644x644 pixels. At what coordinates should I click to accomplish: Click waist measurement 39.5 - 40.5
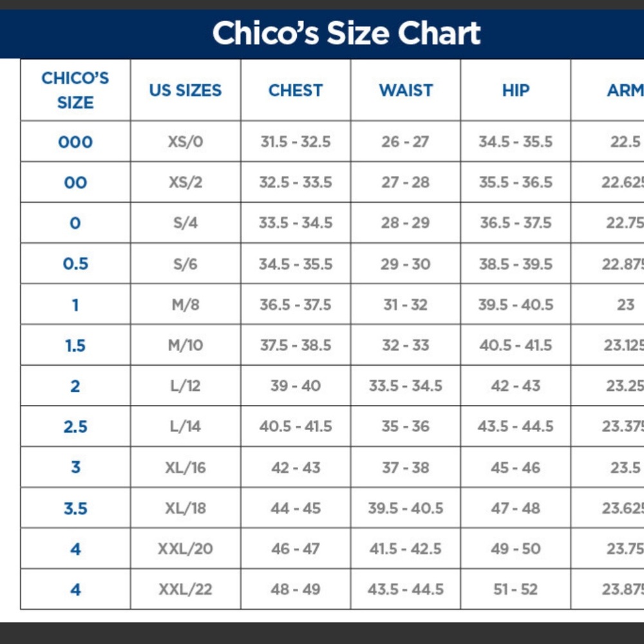(405, 507)
